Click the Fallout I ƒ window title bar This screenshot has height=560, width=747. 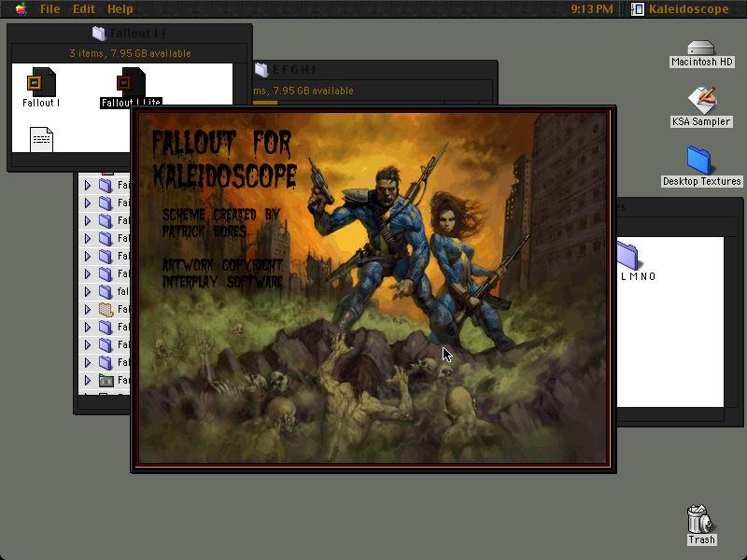pos(130,34)
